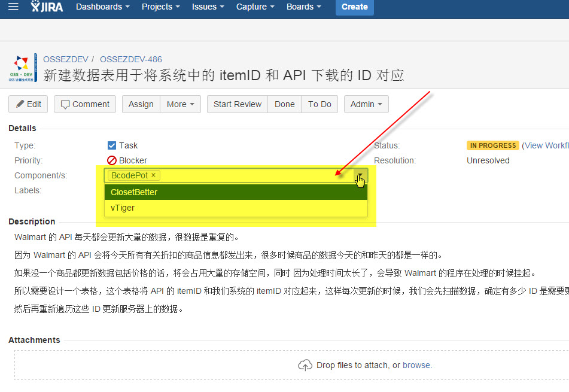
Task: Expand the More actions dropdown
Action: 180,104
